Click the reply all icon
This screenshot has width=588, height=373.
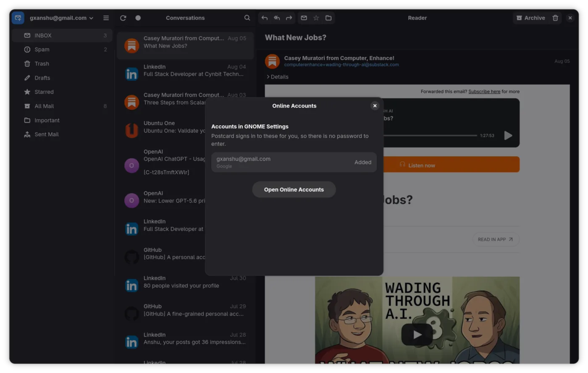click(277, 18)
